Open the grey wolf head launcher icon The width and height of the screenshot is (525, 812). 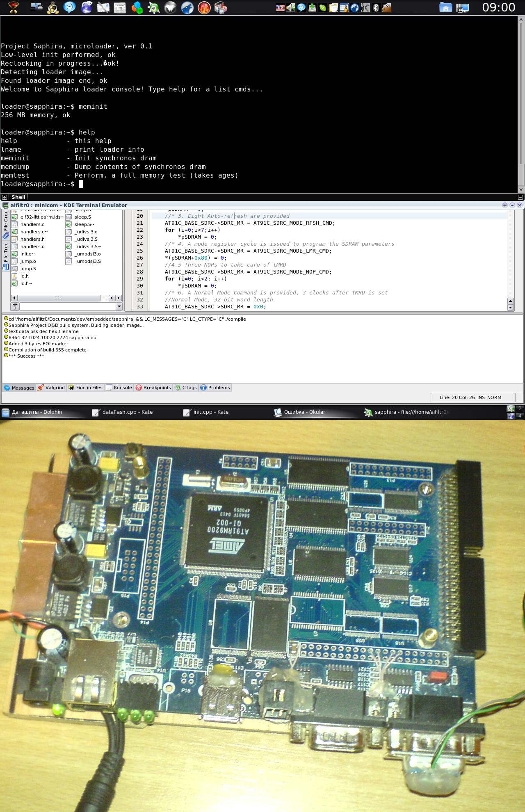coord(170,7)
